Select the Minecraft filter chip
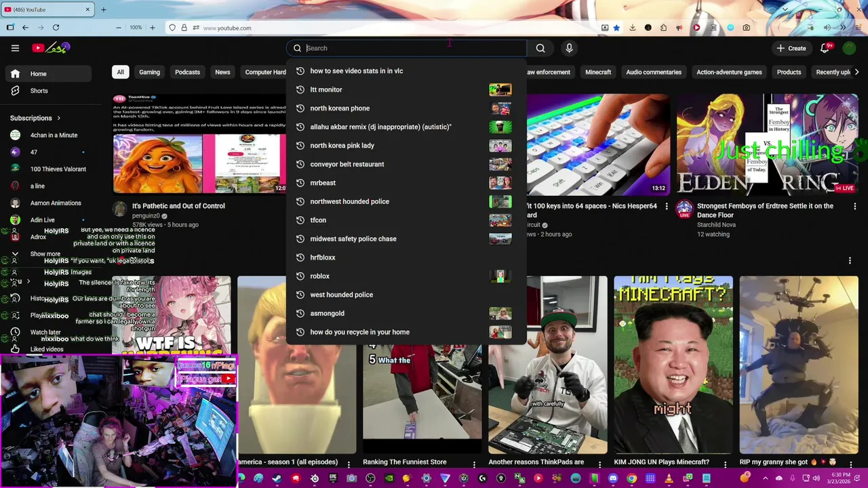This screenshot has width=868, height=488. click(598, 72)
